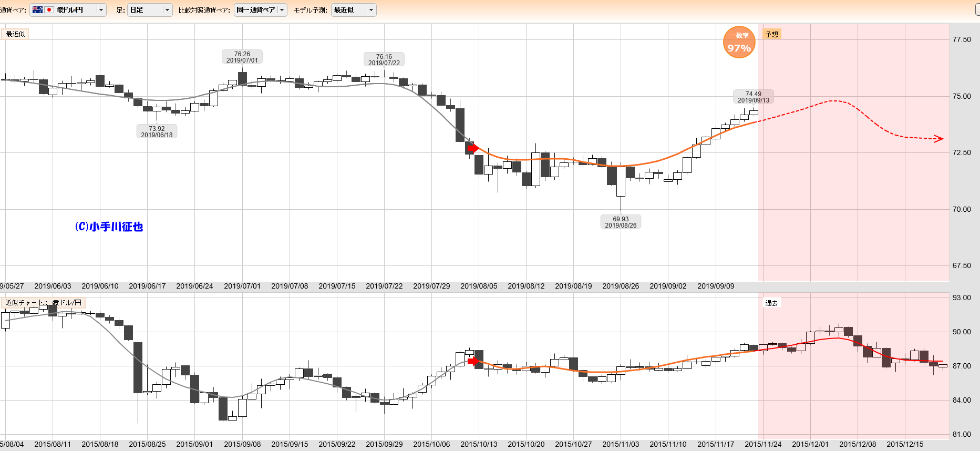Select the 最近似 chart label

point(15,34)
